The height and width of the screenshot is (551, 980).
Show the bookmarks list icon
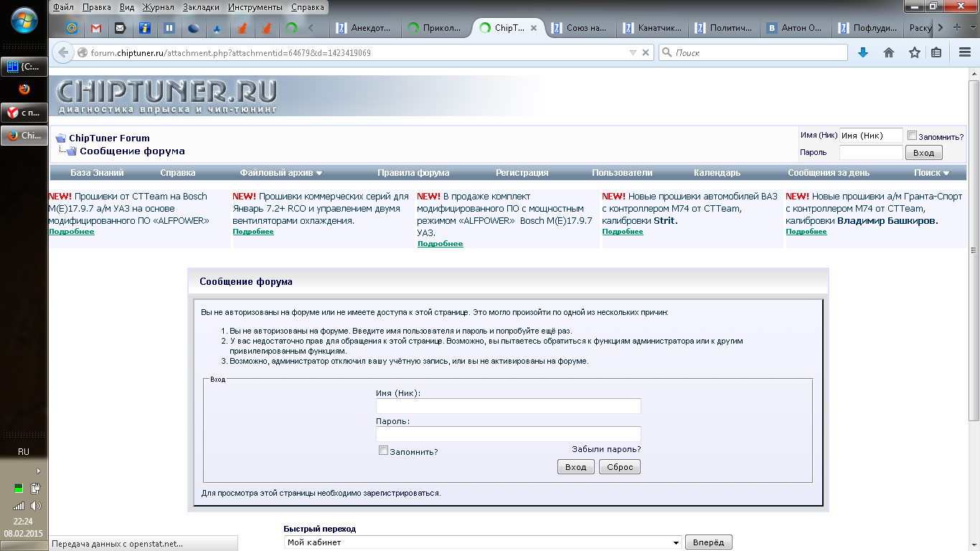936,52
